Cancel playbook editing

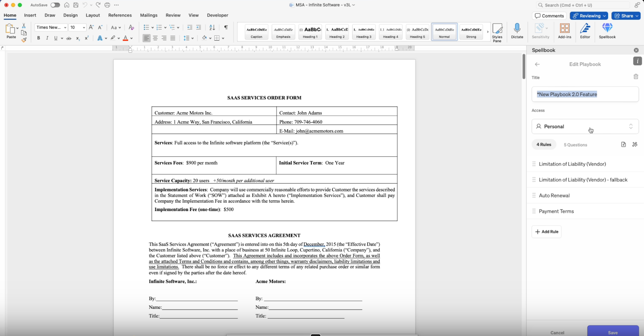557,332
